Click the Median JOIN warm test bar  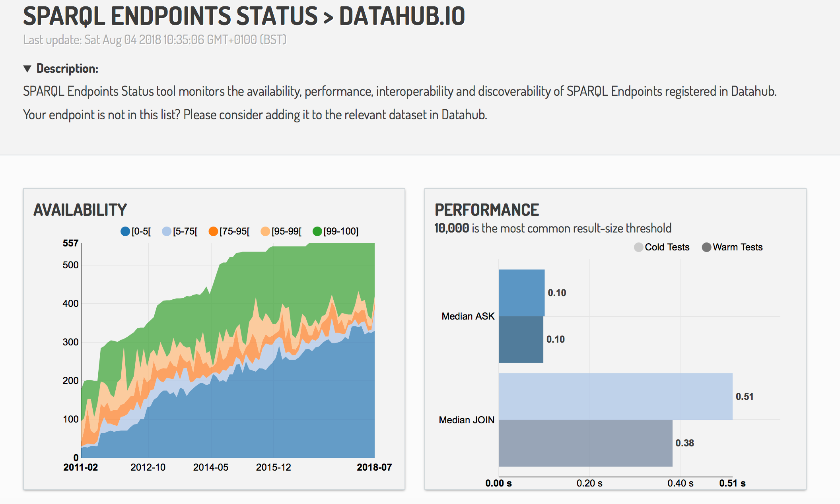tap(585, 443)
